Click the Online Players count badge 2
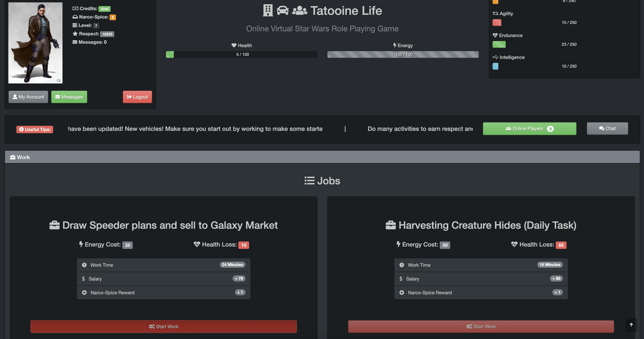Image resolution: width=644 pixels, height=339 pixels. coord(550,129)
